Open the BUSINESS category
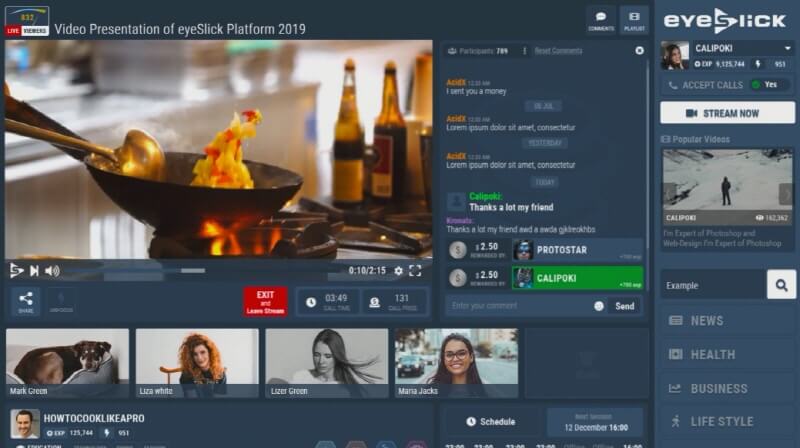The image size is (800, 448). click(728, 389)
